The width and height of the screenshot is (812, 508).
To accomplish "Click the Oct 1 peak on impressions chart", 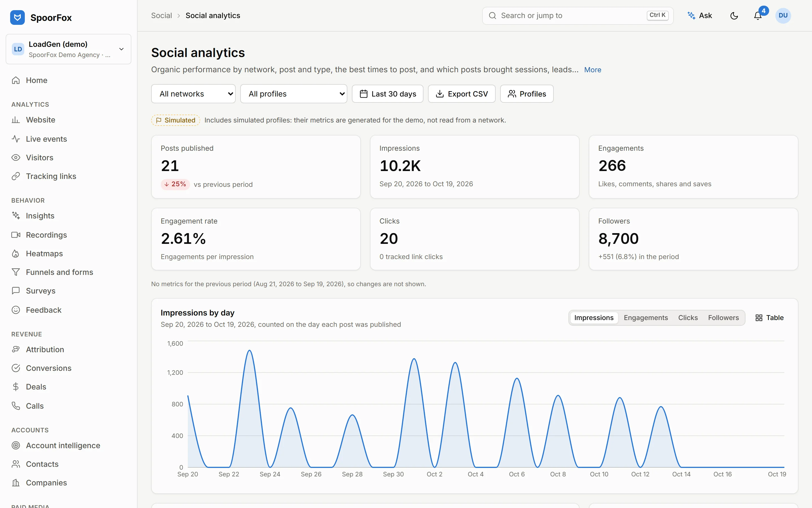I will coord(414,359).
